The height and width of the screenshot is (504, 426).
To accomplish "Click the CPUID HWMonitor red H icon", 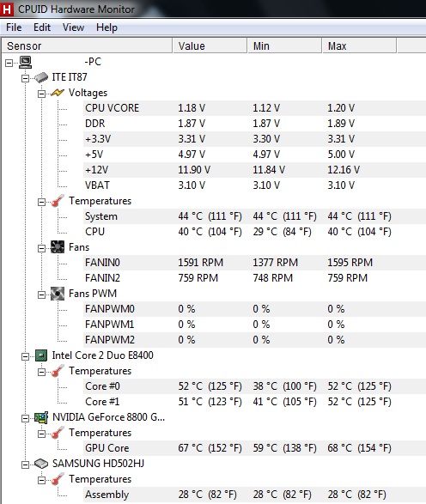I will [x=6, y=9].
